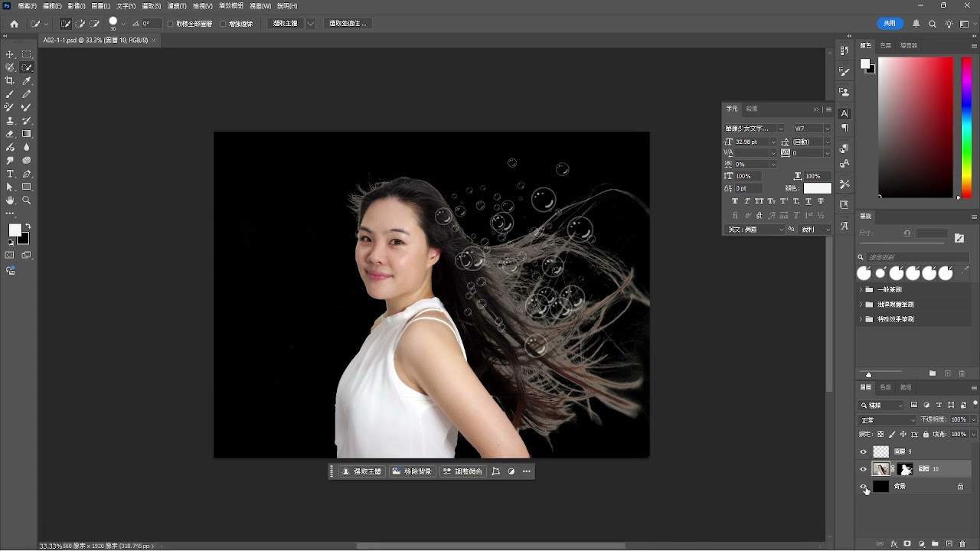This screenshot has width=980, height=551.
Task: Open brush settings toggle icon
Action: (x=959, y=239)
